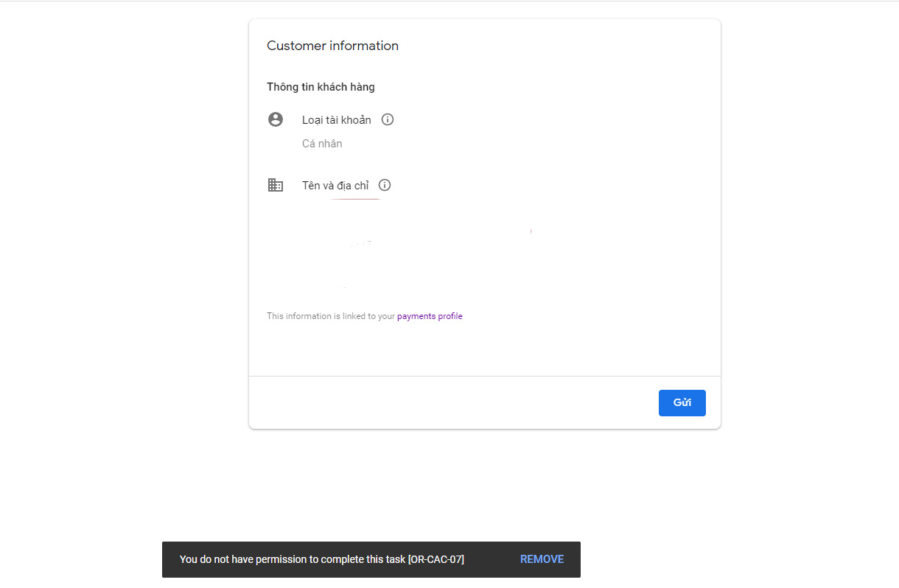Click the account person icon
Screen dimensions: 899x588
[x=276, y=119]
